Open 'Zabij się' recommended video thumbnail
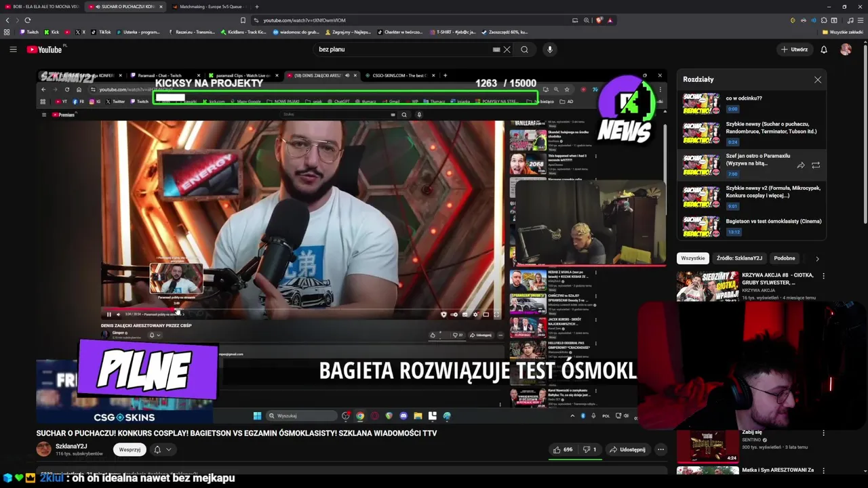Viewport: 868px width, 488px height. (708, 445)
